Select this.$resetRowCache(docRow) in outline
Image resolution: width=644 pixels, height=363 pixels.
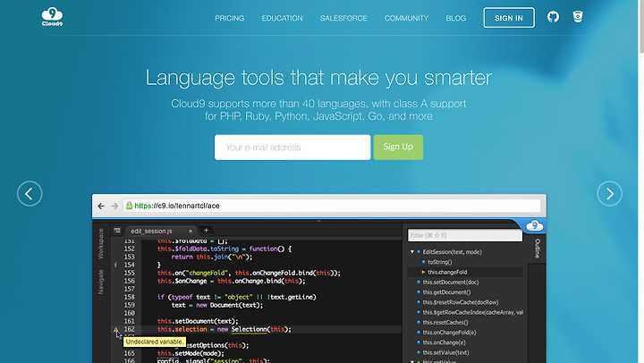(461, 302)
